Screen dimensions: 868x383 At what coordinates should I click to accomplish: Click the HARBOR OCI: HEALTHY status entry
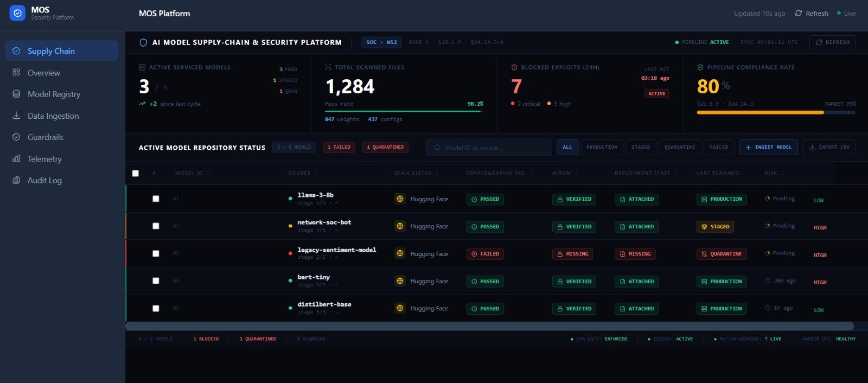pos(829,339)
